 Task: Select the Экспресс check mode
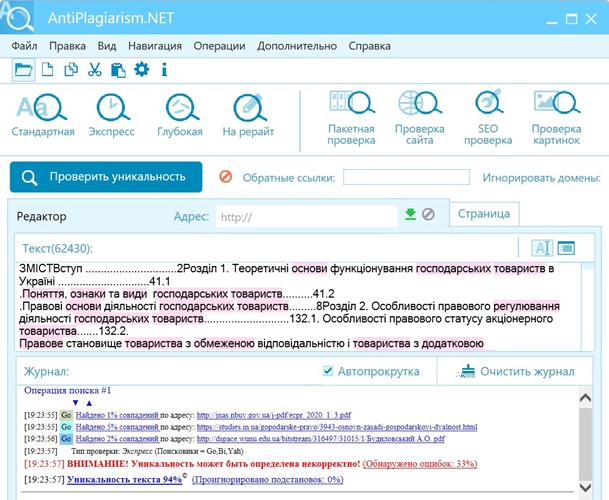[112, 115]
